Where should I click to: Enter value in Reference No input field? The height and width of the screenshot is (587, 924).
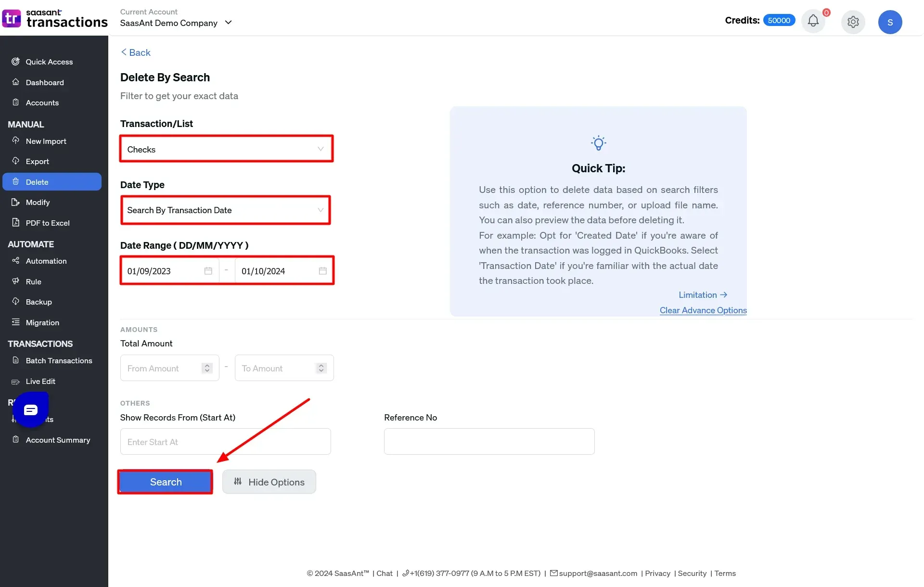[x=489, y=441]
